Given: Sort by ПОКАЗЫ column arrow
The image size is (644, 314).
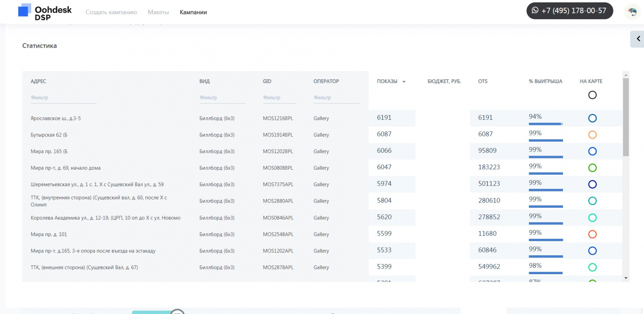Looking at the screenshot, I should pyautogui.click(x=404, y=82).
